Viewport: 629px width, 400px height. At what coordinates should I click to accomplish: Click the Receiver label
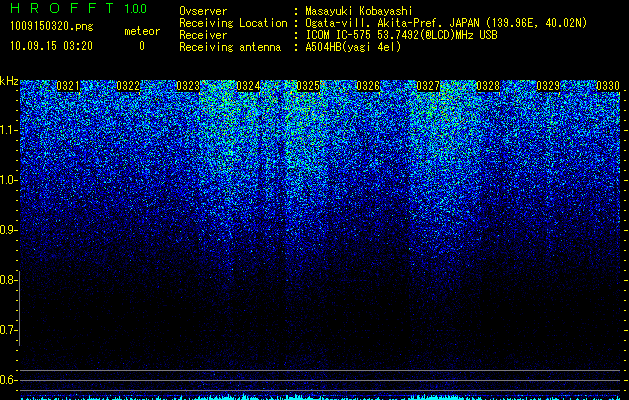[203, 35]
